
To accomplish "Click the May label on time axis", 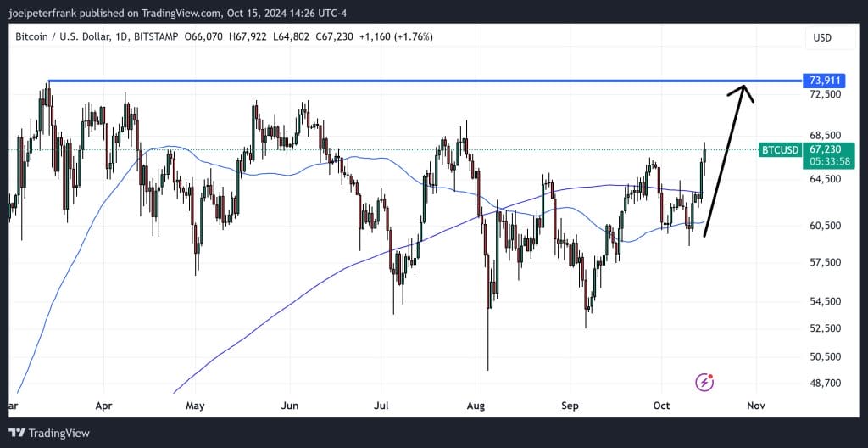I will point(196,406).
